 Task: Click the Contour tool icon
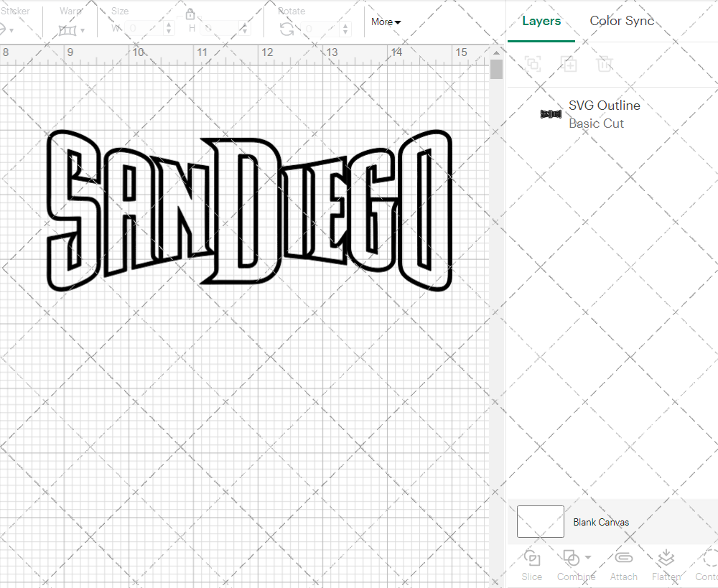tap(709, 559)
